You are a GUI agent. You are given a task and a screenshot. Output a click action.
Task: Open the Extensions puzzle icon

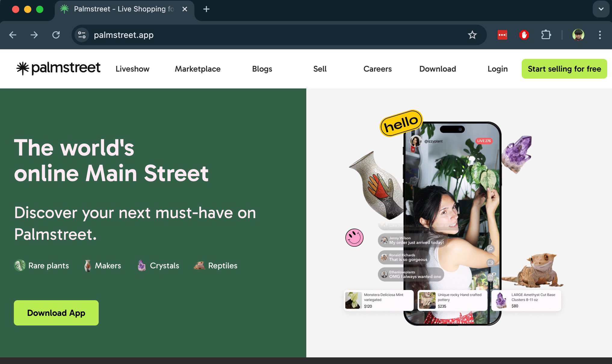coord(546,35)
